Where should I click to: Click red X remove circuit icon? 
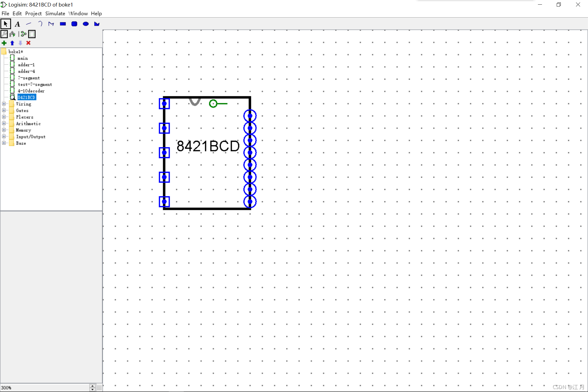[x=28, y=43]
